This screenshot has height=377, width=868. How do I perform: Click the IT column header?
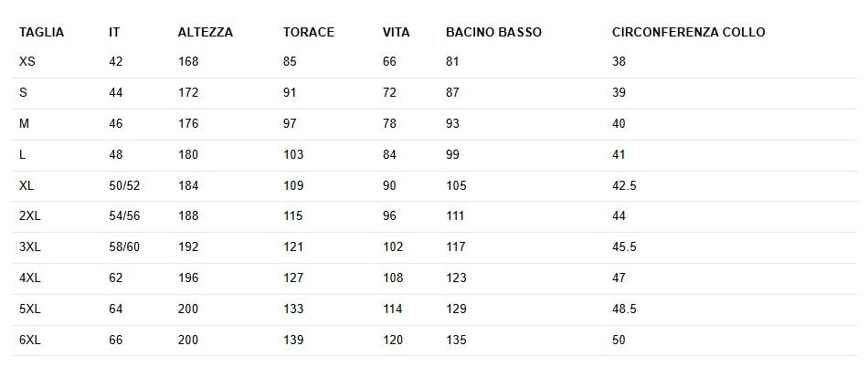point(114,33)
